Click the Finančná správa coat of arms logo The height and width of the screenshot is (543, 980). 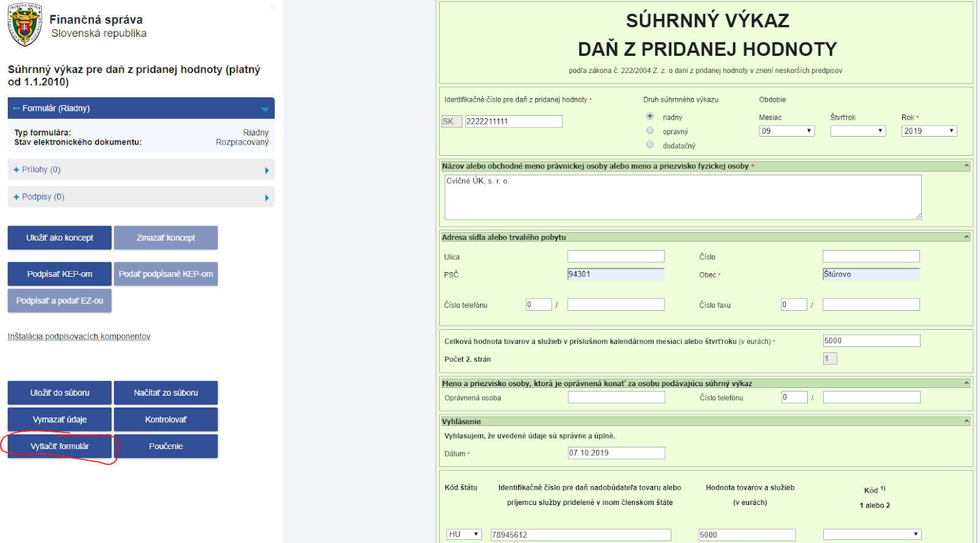pos(24,25)
